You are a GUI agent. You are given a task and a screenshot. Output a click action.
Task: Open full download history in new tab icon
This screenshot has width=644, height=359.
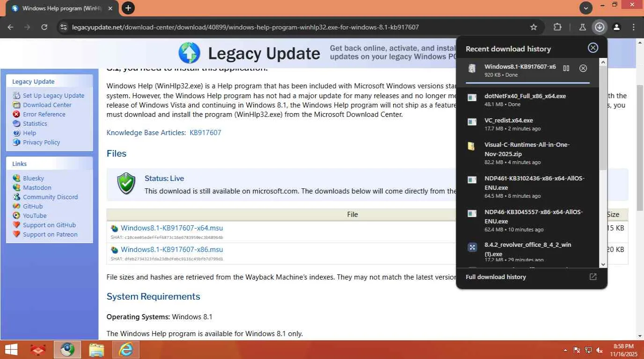click(593, 277)
